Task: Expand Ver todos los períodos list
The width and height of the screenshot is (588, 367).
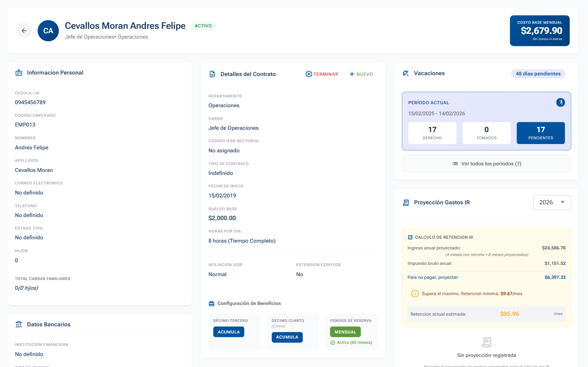Action: click(486, 164)
